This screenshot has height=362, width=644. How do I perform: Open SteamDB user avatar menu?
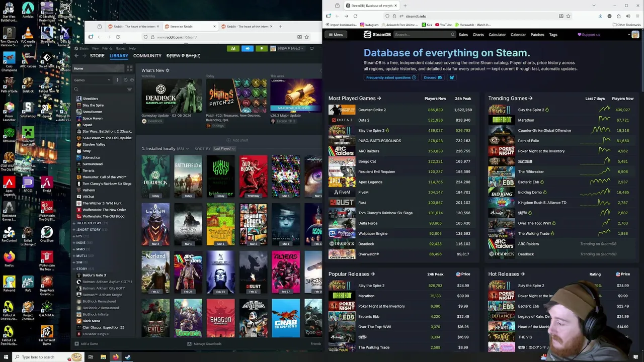pos(635,35)
